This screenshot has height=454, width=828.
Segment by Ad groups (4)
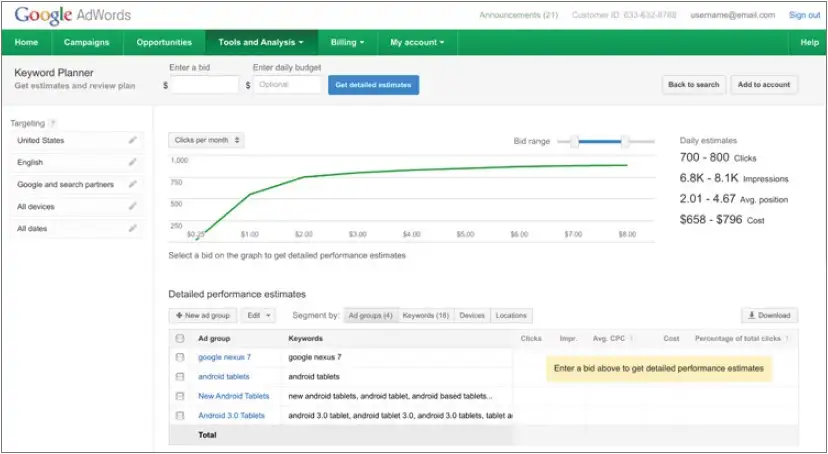coord(371,316)
